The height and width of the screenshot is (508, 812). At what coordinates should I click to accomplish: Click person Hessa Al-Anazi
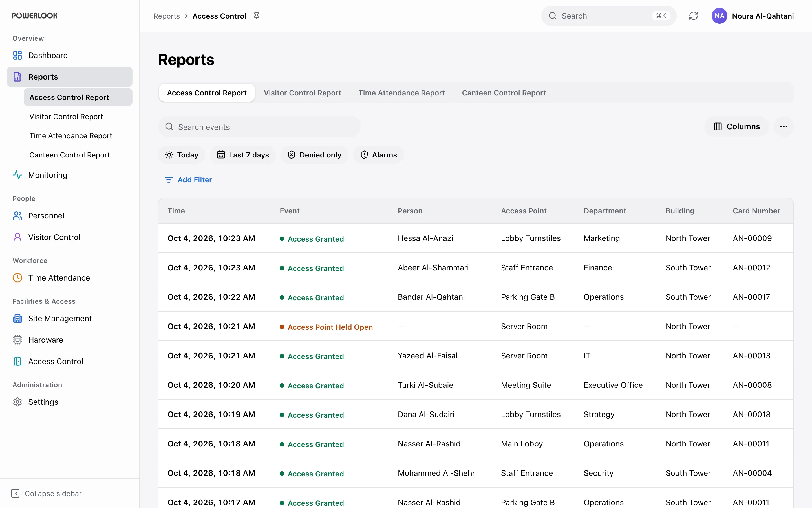click(425, 238)
